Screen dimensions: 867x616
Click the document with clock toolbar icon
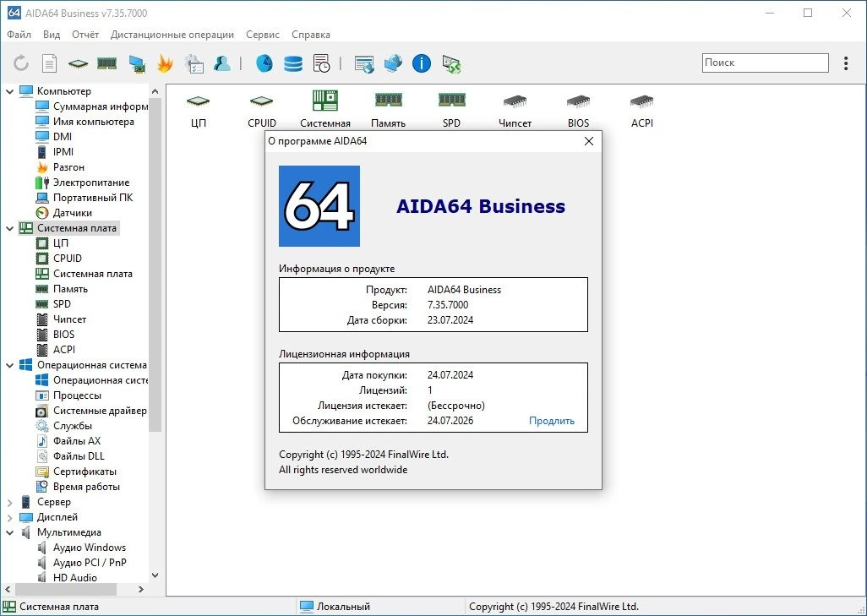(321, 63)
